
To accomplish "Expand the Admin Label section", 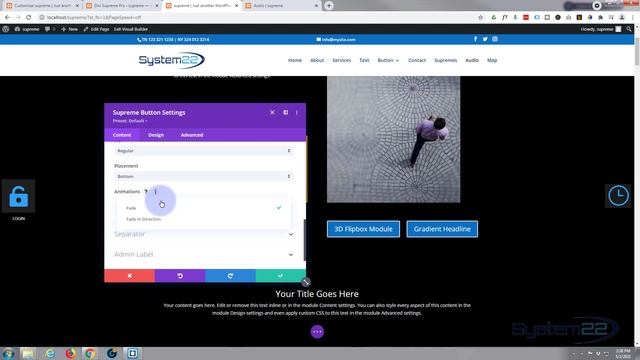I will pos(204,254).
